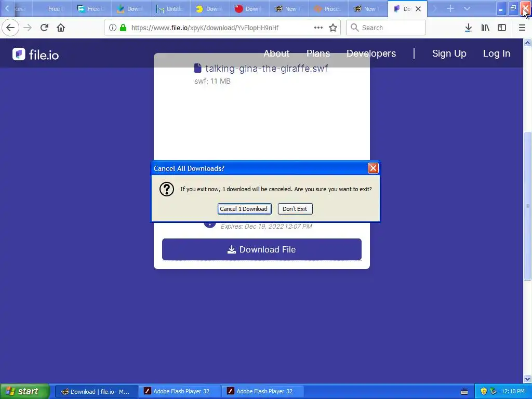Click the file.io logo
Image resolution: width=532 pixels, height=399 pixels.
(x=36, y=54)
